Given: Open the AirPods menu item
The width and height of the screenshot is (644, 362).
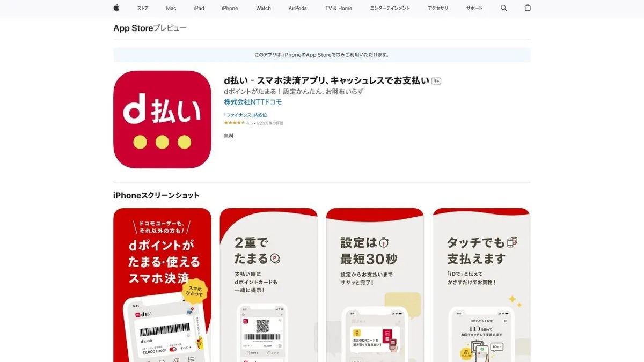Looking at the screenshot, I should coord(298,8).
